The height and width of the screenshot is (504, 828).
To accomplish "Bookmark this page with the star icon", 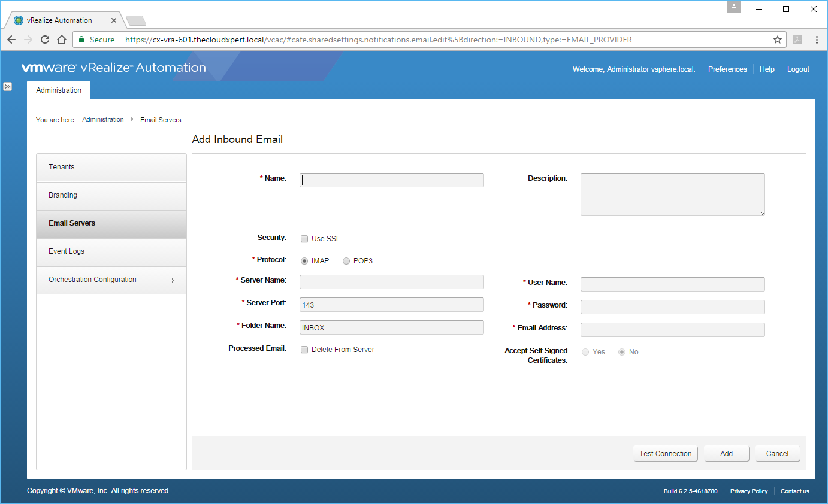I will pyautogui.click(x=777, y=40).
